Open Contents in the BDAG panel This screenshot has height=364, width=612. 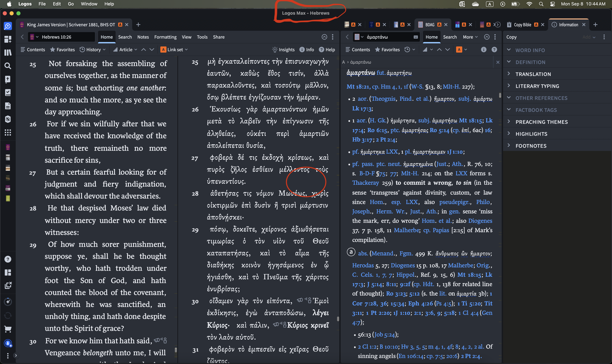point(358,50)
